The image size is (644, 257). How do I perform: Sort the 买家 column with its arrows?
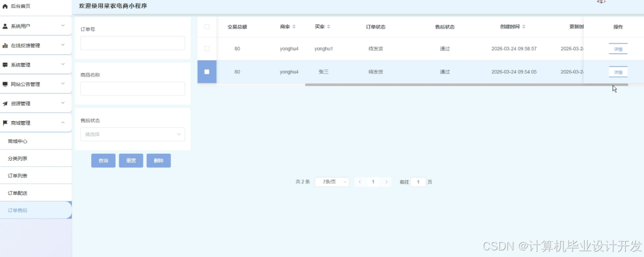point(328,27)
